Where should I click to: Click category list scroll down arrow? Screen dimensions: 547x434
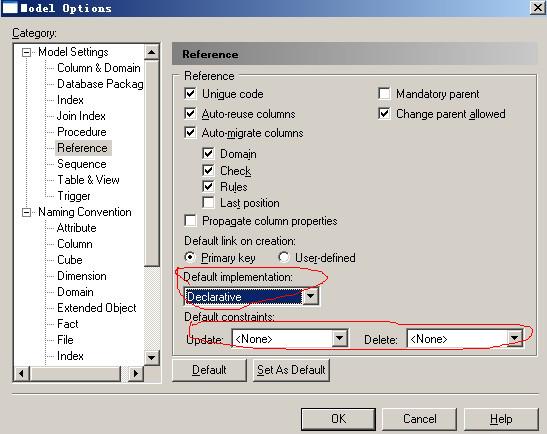151,358
